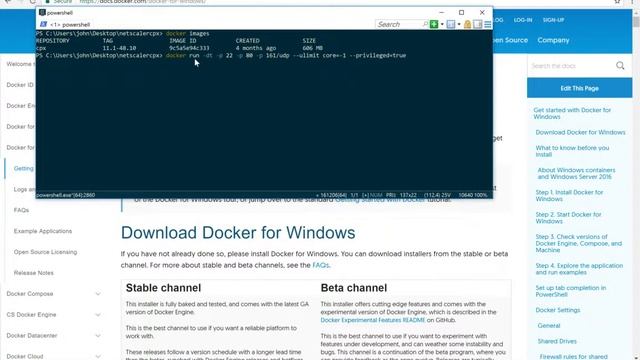Viewport: 640px width, 360px height.
Task: Focus 'Search the docs' input field
Action: (571, 66)
